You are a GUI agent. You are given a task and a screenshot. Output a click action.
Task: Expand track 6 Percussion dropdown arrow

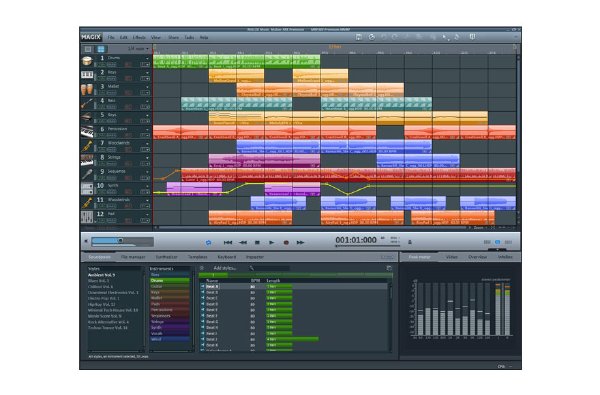coord(147,129)
